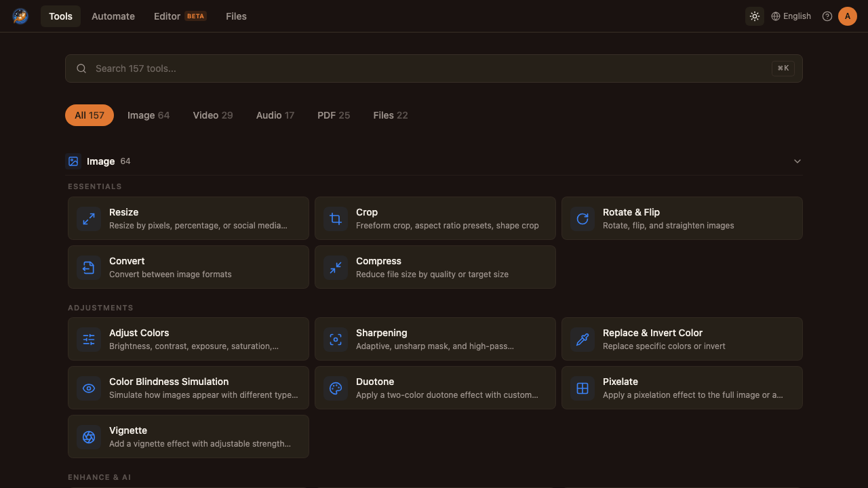Click the Pixelate grid icon
The image size is (868, 488).
pyautogui.click(x=583, y=388)
